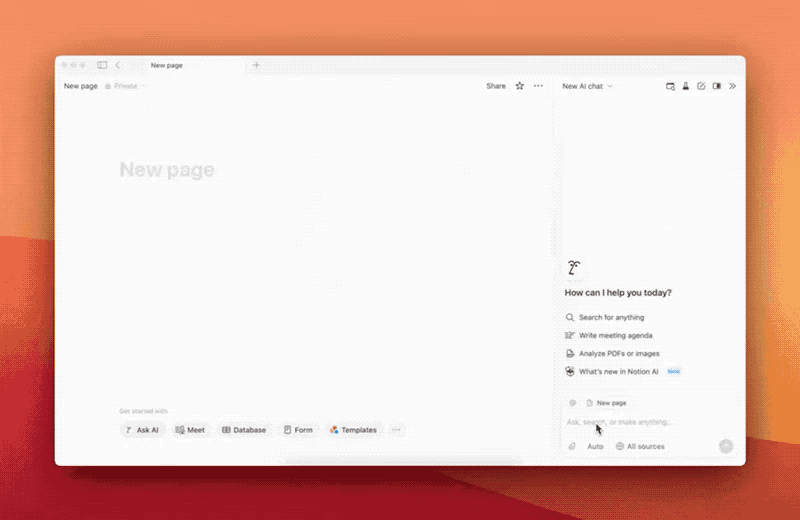Screen dimensions: 800x520
Task: Collapse AI panel with double chevron
Action: (733, 86)
